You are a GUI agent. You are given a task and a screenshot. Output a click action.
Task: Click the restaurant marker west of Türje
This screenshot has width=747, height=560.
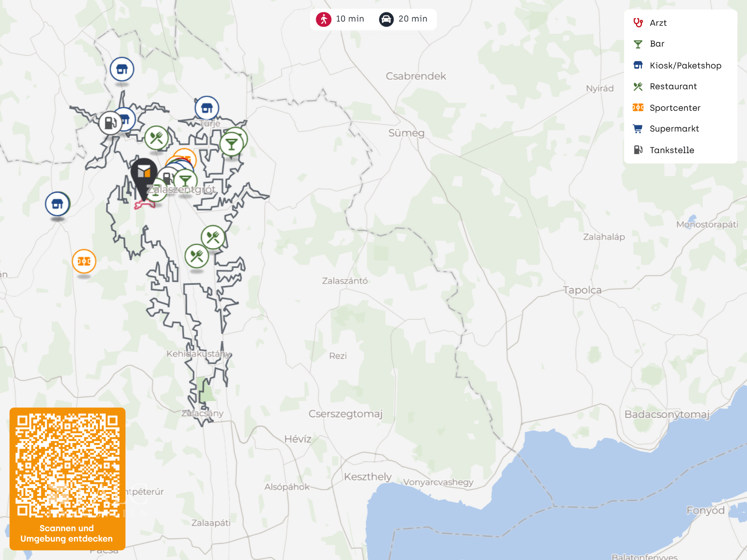click(x=156, y=138)
